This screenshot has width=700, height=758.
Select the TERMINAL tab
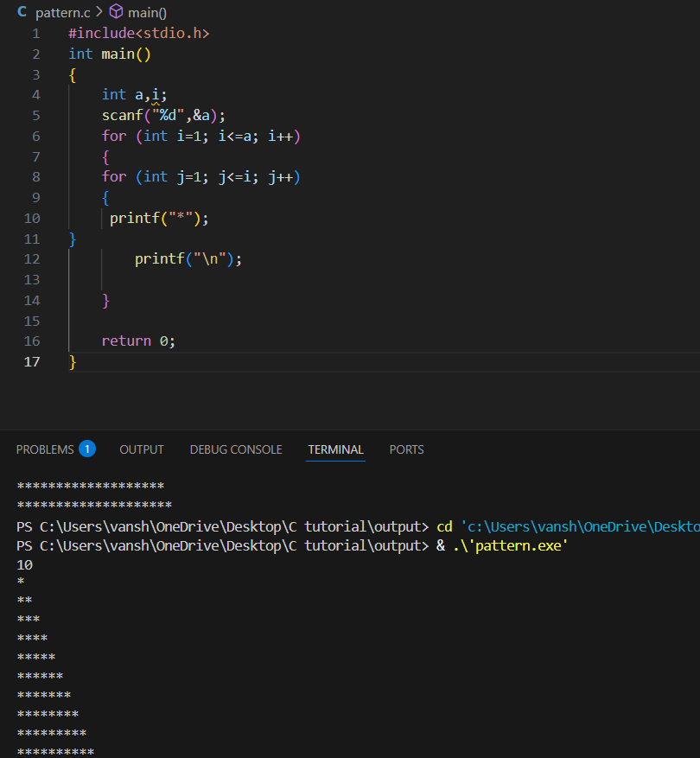[x=335, y=449]
